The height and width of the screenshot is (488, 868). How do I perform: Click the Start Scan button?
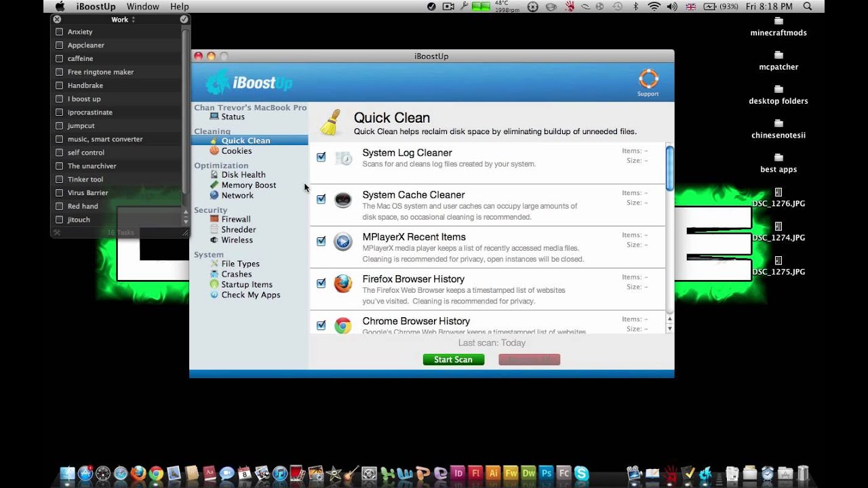(x=453, y=360)
